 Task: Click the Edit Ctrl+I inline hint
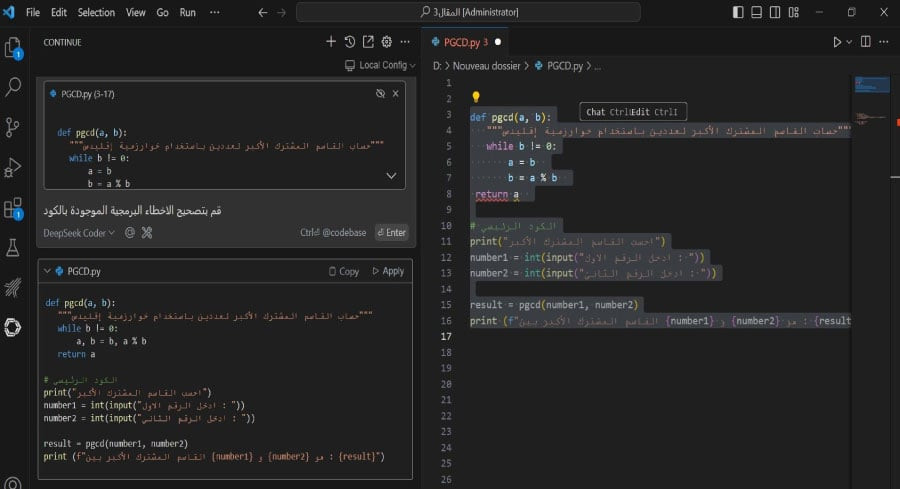coord(654,112)
